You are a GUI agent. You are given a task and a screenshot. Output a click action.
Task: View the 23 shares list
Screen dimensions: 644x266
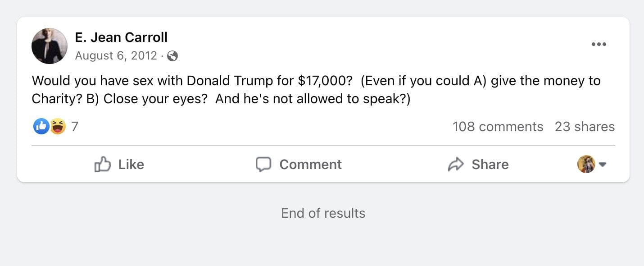tap(585, 127)
